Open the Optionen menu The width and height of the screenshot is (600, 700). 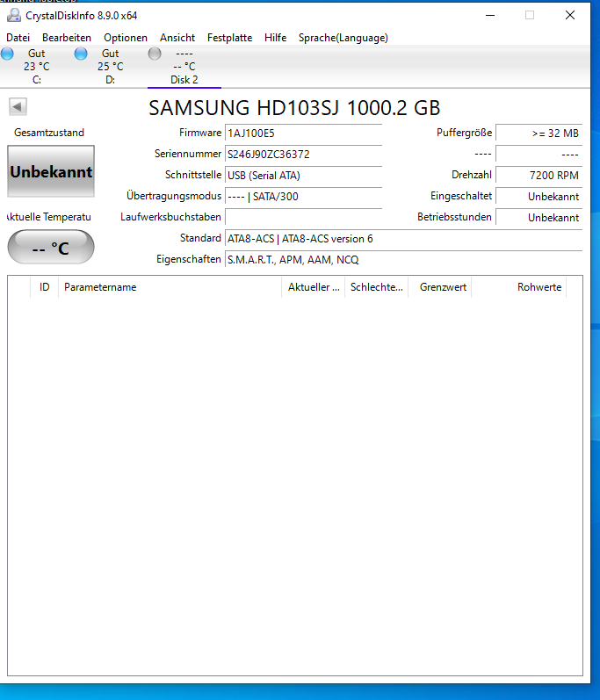(126, 38)
